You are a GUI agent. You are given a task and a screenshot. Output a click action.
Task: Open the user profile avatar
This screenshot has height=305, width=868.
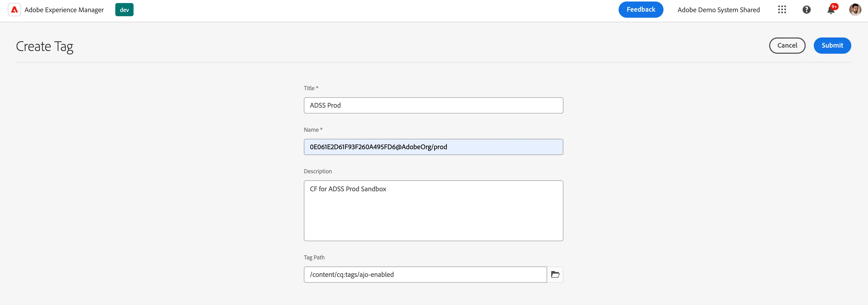click(855, 10)
